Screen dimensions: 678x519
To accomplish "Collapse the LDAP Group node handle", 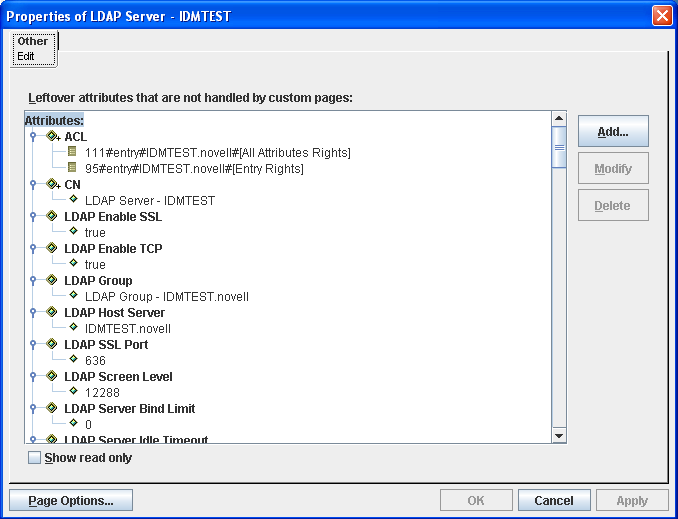I will click(33, 280).
